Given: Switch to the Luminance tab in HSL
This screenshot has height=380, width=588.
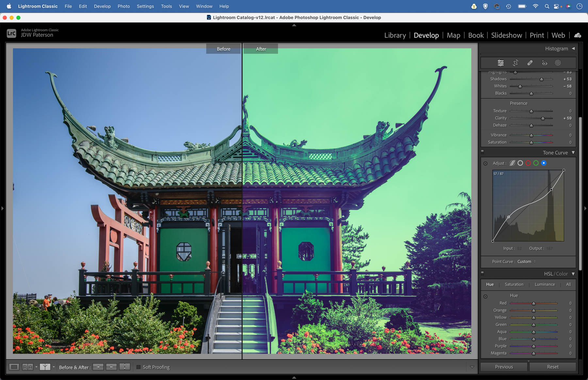Looking at the screenshot, I should pyautogui.click(x=545, y=284).
